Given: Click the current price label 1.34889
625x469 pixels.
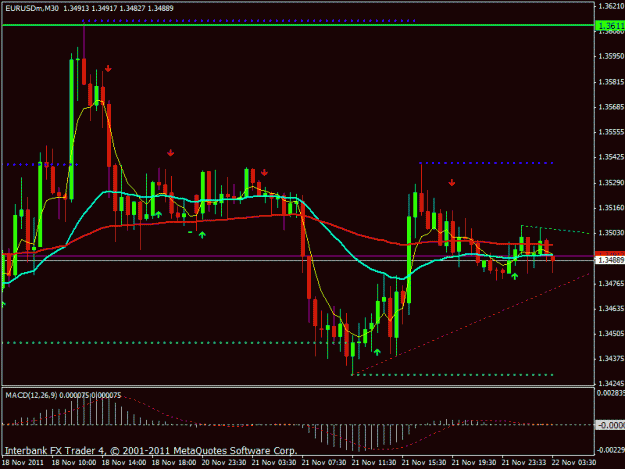Looking at the screenshot, I should [x=610, y=260].
